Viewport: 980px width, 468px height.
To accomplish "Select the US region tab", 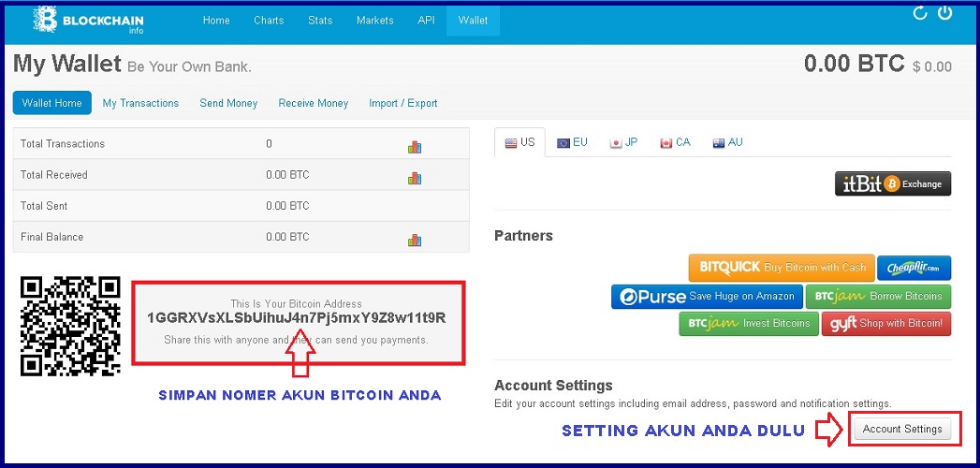I will tap(519, 142).
